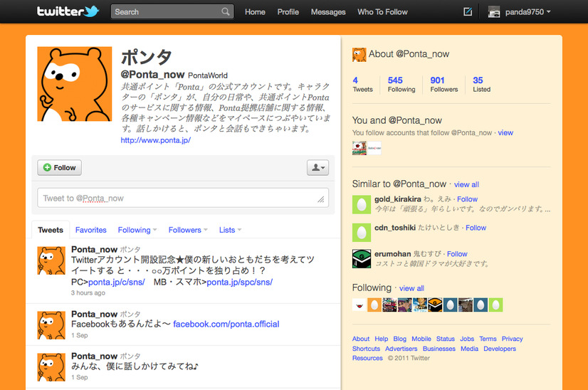
Task: Click the panda9750 account avatar
Action: point(494,12)
